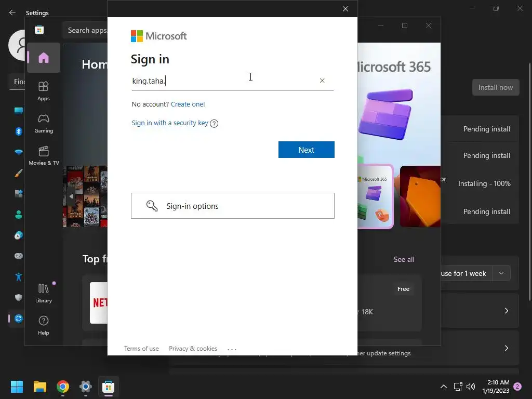Clear the sign-in email field

coord(322,81)
